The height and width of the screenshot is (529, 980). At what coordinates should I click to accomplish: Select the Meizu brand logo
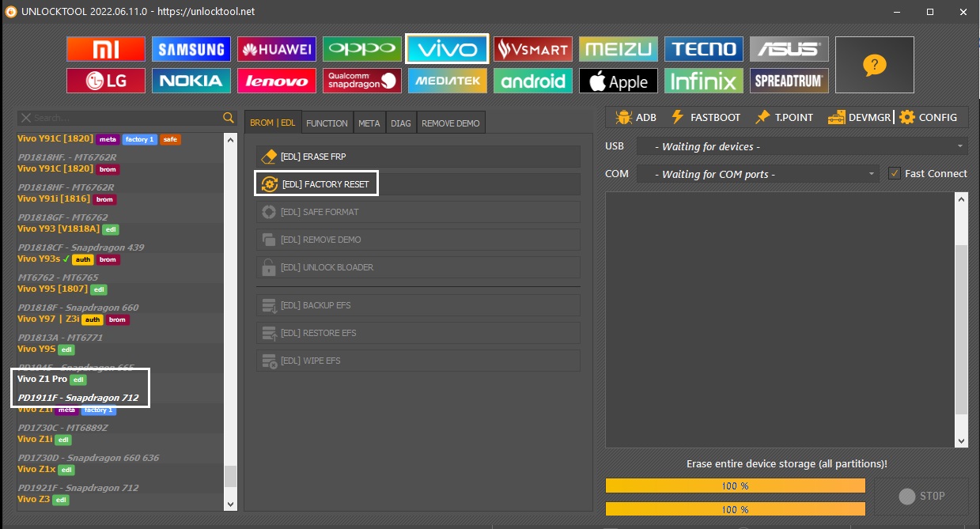coord(619,49)
